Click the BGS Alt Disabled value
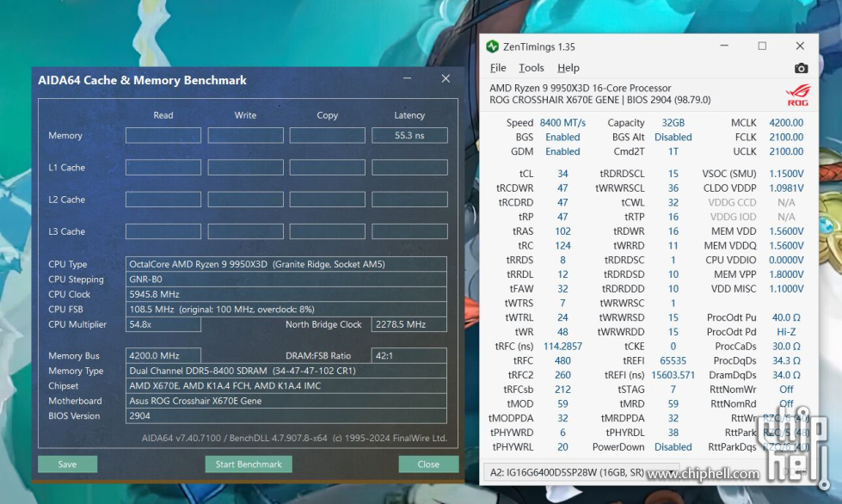842x504 pixels. pos(673,138)
